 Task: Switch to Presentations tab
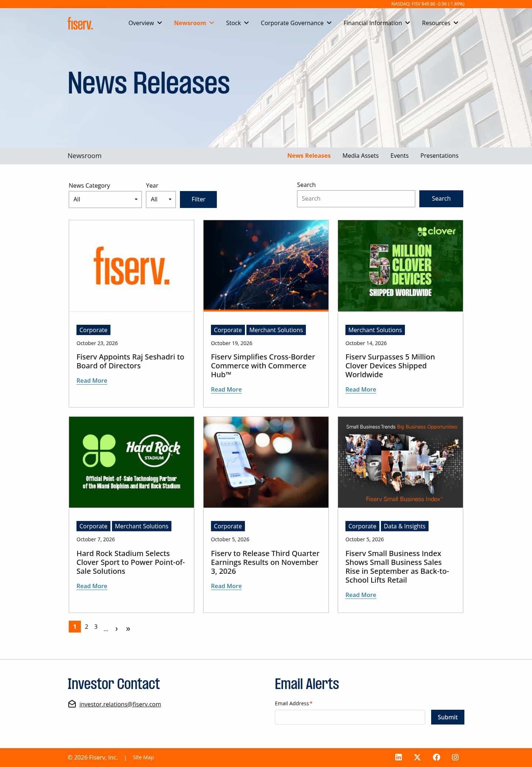[x=439, y=156]
